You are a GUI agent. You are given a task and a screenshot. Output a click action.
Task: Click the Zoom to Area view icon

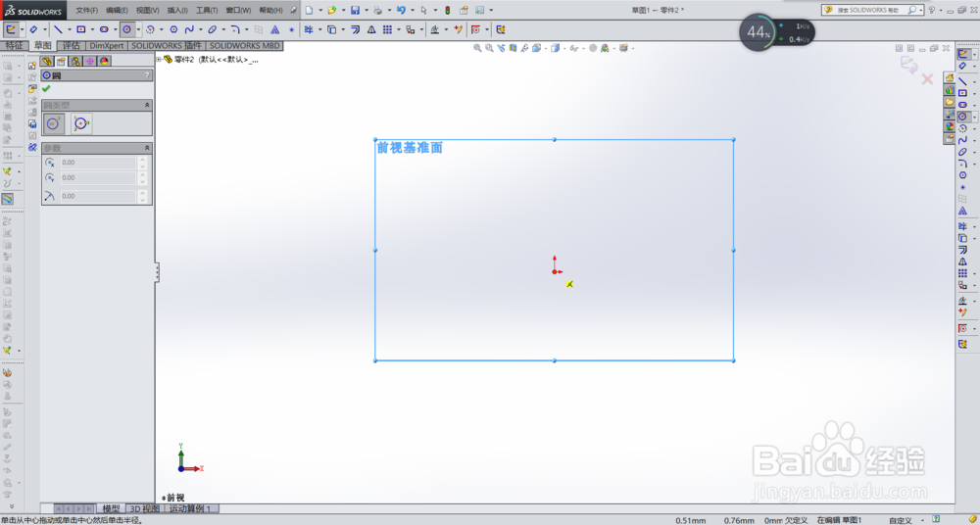pyautogui.click(x=489, y=48)
